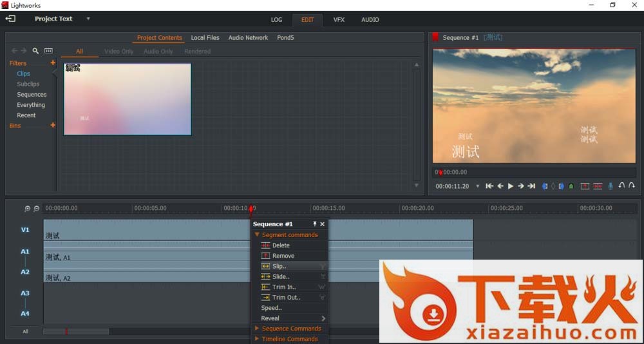
Task: Select the All filter tab
Action: (x=79, y=52)
